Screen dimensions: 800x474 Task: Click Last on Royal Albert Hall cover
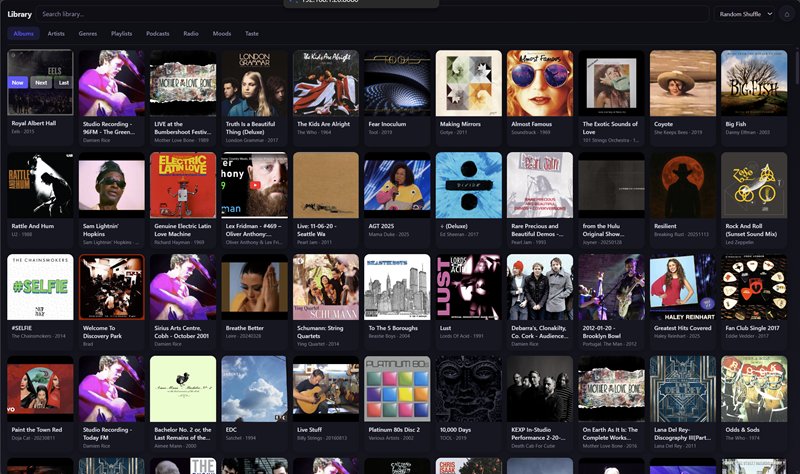tap(64, 82)
